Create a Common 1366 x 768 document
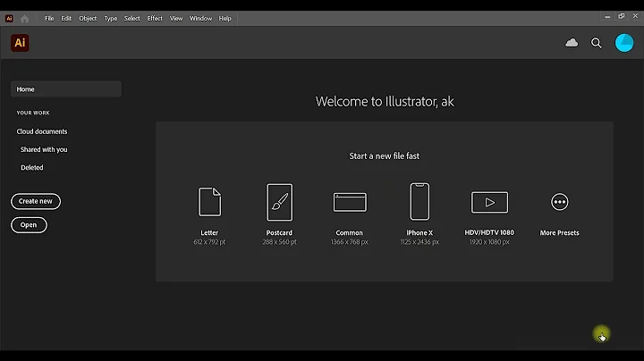The height and width of the screenshot is (361, 644). (x=350, y=202)
